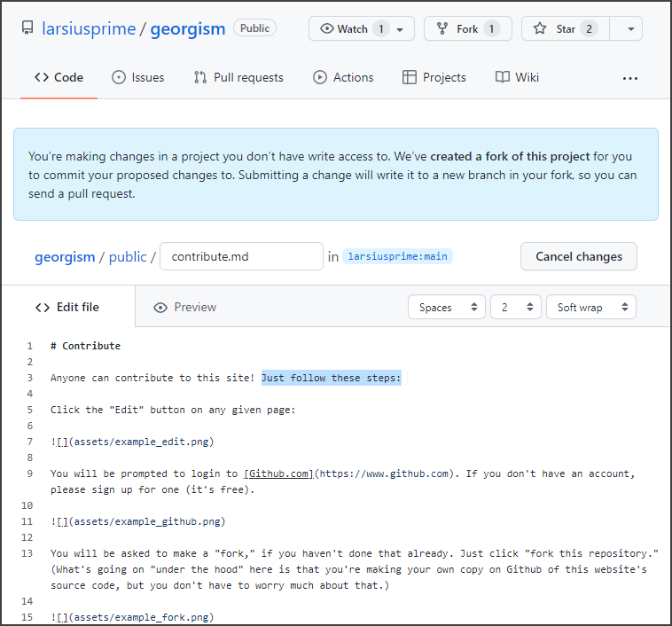Click the '# Contribute' heading line in editor
Viewport: 672px width, 626px height.
(x=85, y=346)
